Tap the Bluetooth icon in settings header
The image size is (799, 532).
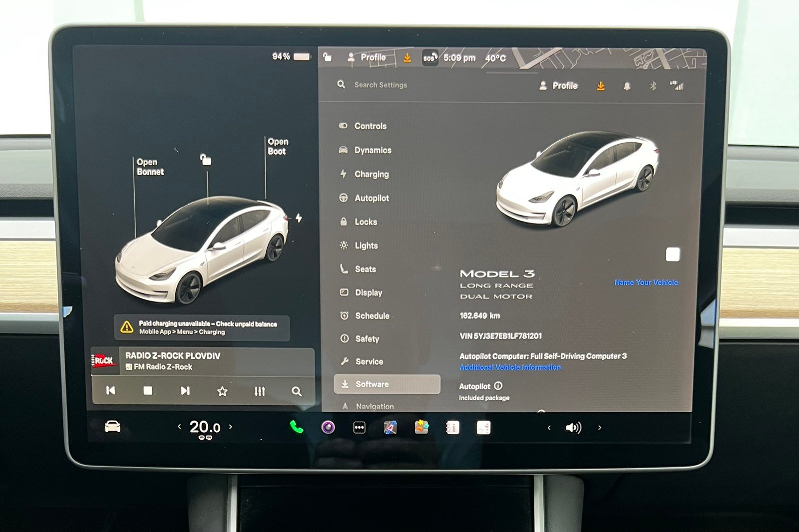tap(653, 86)
